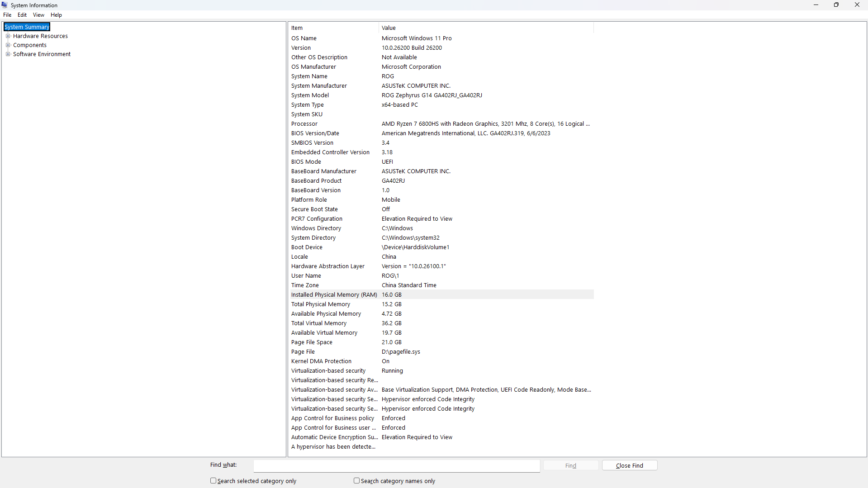
Task: Select the Windows Directory row
Action: pos(441,228)
